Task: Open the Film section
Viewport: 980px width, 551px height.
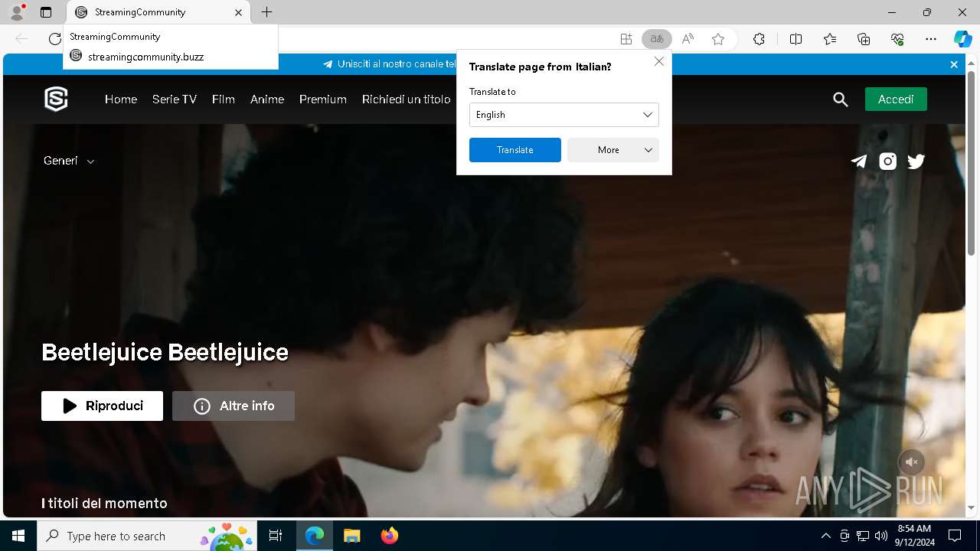Action: pyautogui.click(x=224, y=99)
